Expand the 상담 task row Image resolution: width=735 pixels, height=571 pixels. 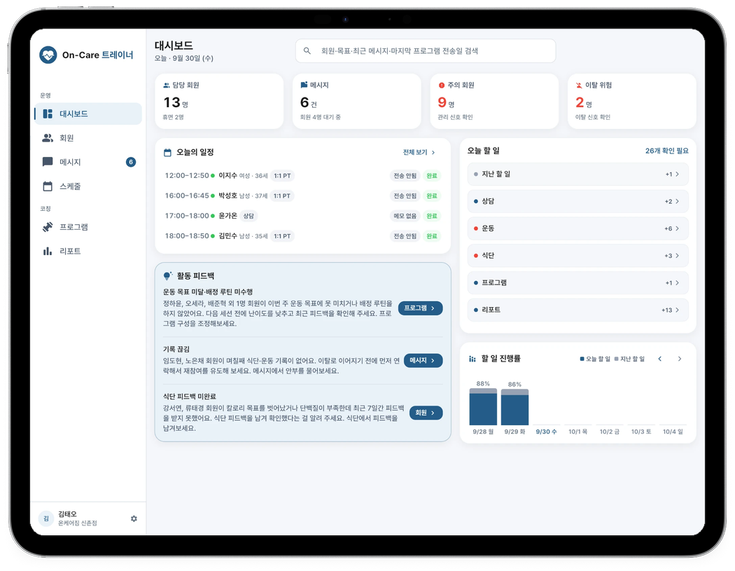pos(578,201)
